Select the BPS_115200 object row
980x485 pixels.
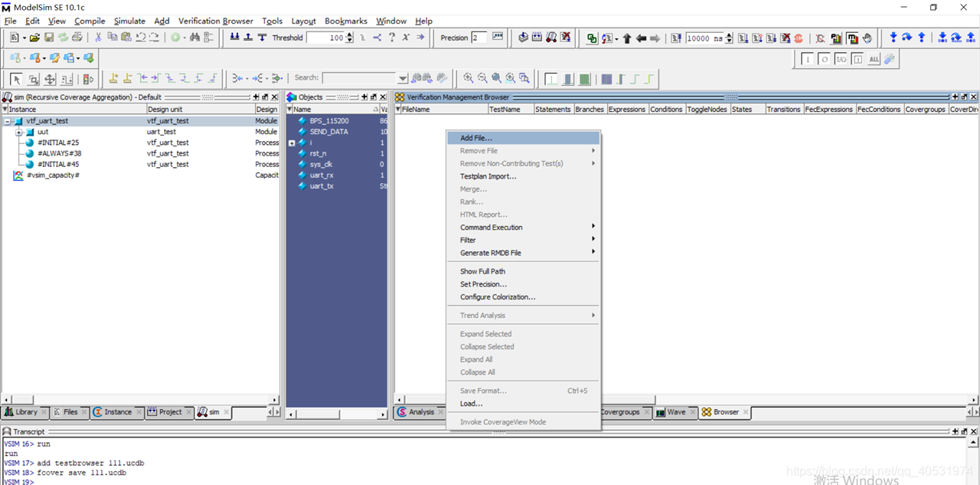(337, 121)
